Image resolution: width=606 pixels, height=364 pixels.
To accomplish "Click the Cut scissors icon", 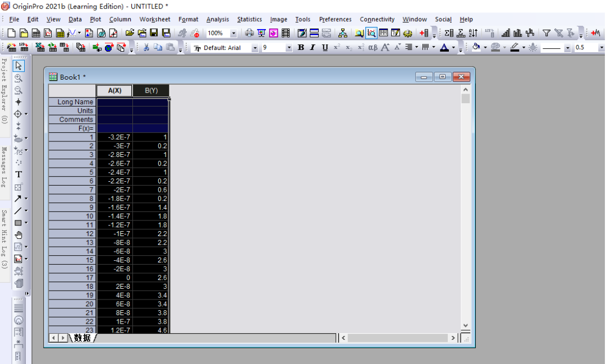I will (x=146, y=48).
